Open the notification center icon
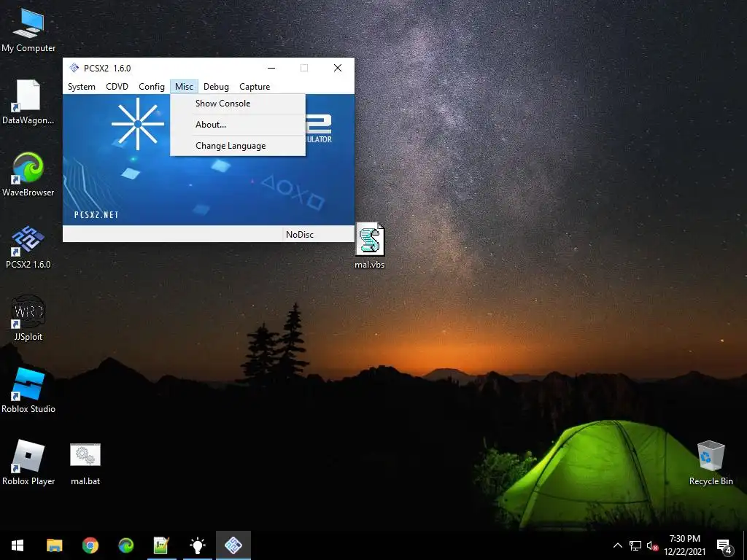747x560 pixels. 724,546
